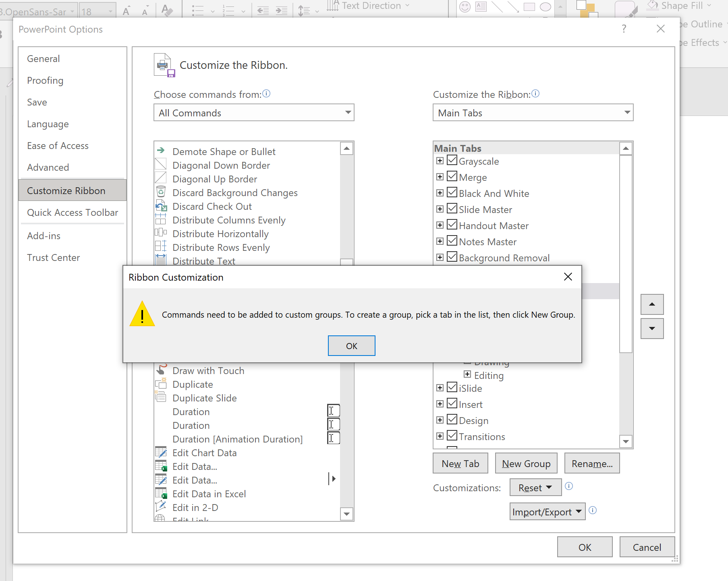Image resolution: width=728 pixels, height=581 pixels.
Task: Open the Main Tabs dropdown
Action: pyautogui.click(x=533, y=112)
